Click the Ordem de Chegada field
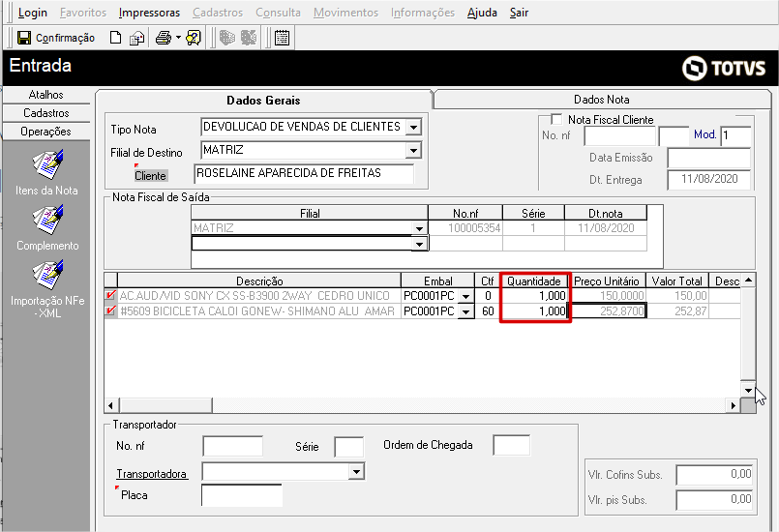 tap(511, 445)
